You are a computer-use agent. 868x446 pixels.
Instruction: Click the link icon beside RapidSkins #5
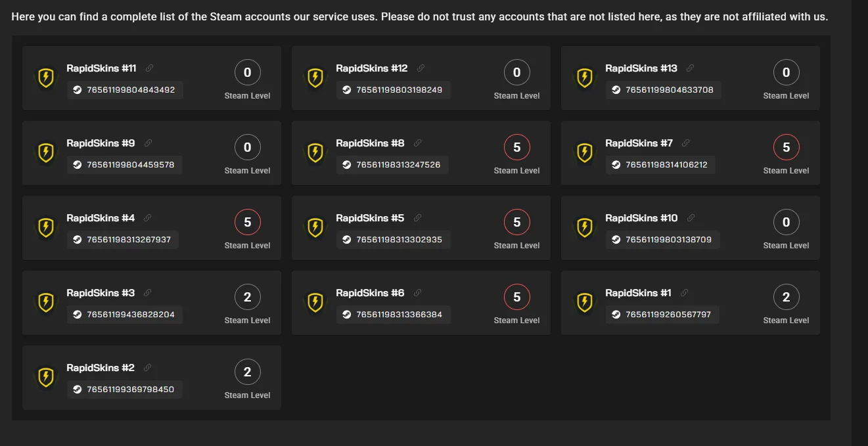tap(417, 218)
